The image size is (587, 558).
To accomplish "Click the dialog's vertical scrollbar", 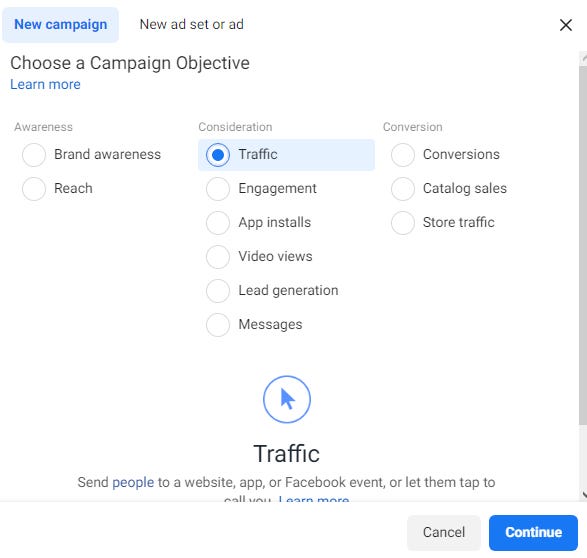I will tap(583, 245).
